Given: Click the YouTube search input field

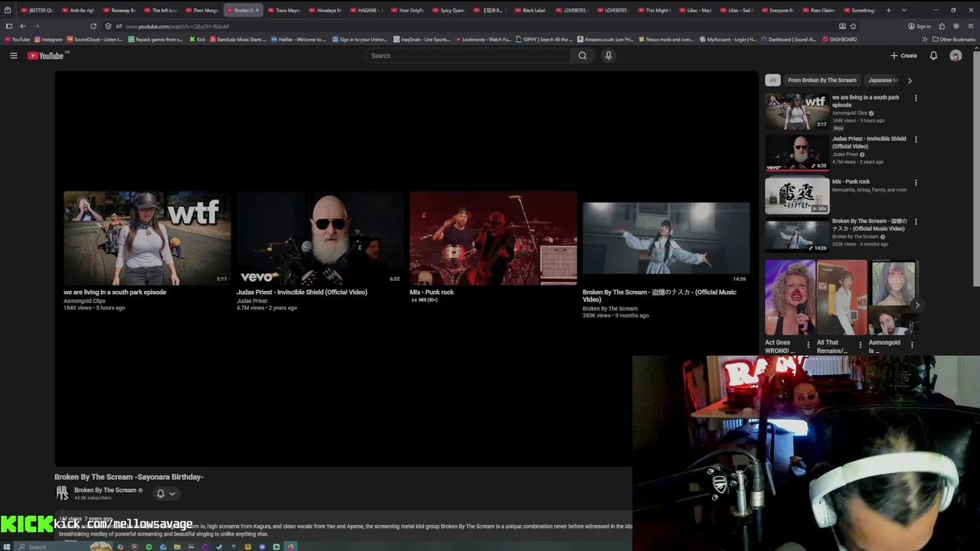Looking at the screenshot, I should tap(467, 56).
